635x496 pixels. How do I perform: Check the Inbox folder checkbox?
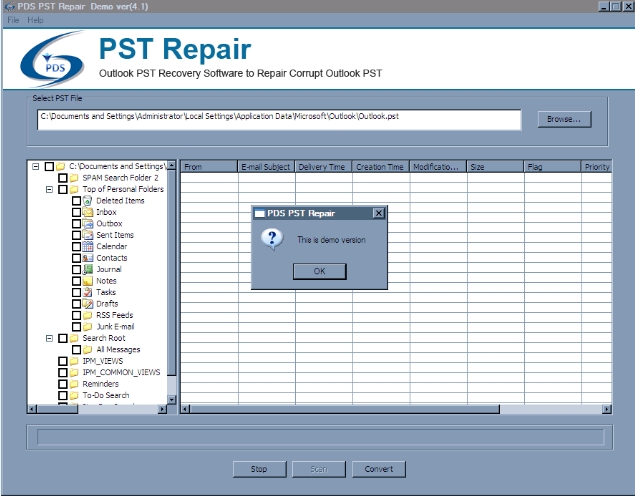click(76, 212)
